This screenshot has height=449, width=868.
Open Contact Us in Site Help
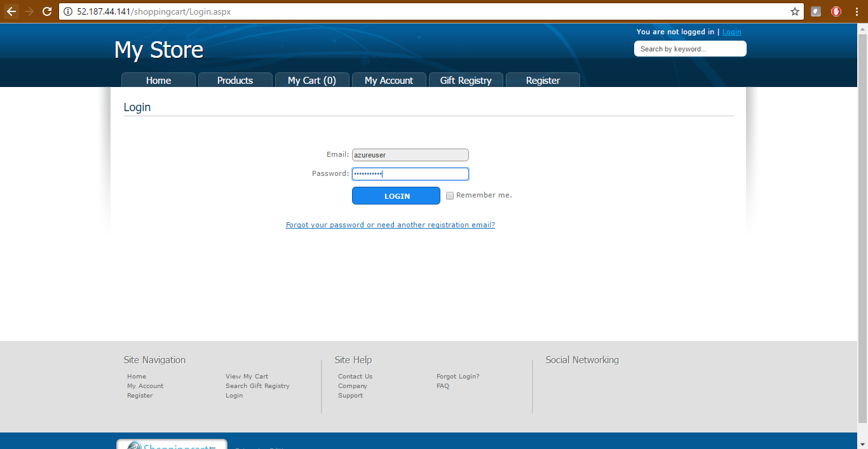point(355,377)
